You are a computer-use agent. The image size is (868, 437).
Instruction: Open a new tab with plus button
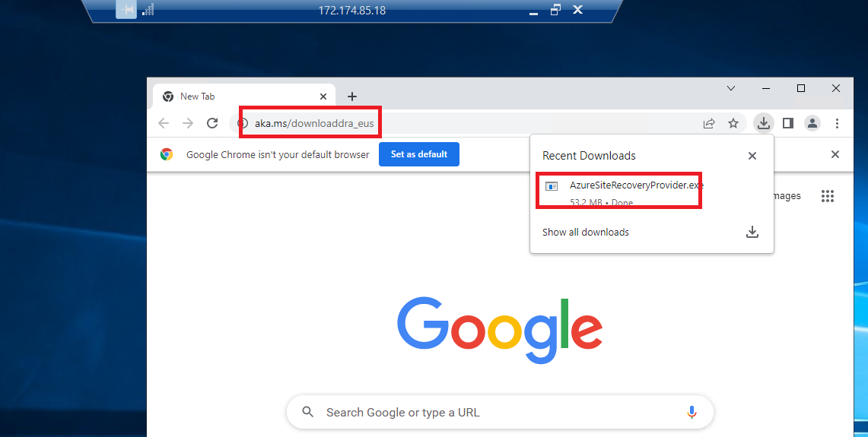(352, 97)
